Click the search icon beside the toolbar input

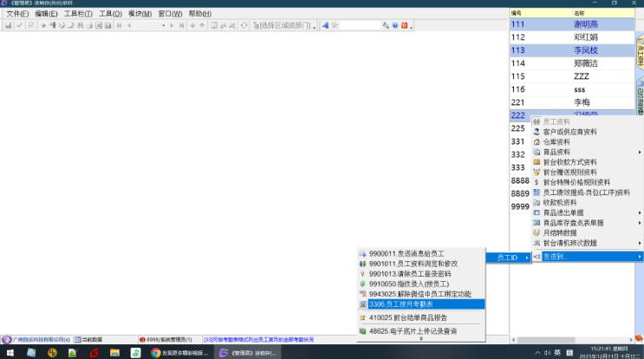tap(385, 26)
